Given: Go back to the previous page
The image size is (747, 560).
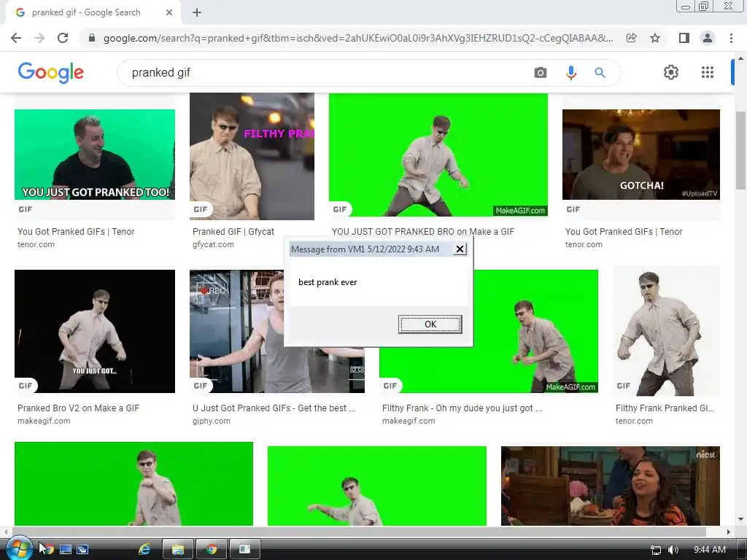Looking at the screenshot, I should (x=16, y=38).
